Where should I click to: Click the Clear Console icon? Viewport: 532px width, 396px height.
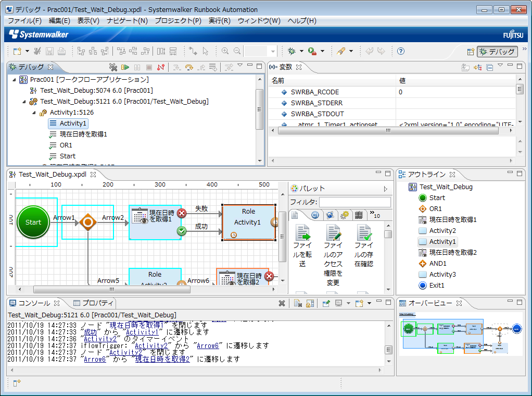298,303
